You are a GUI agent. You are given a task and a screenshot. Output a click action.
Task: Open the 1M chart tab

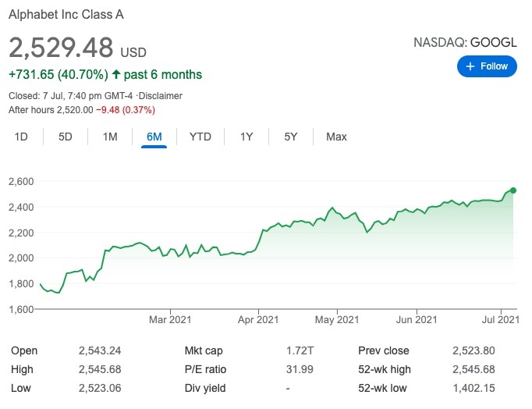click(110, 137)
